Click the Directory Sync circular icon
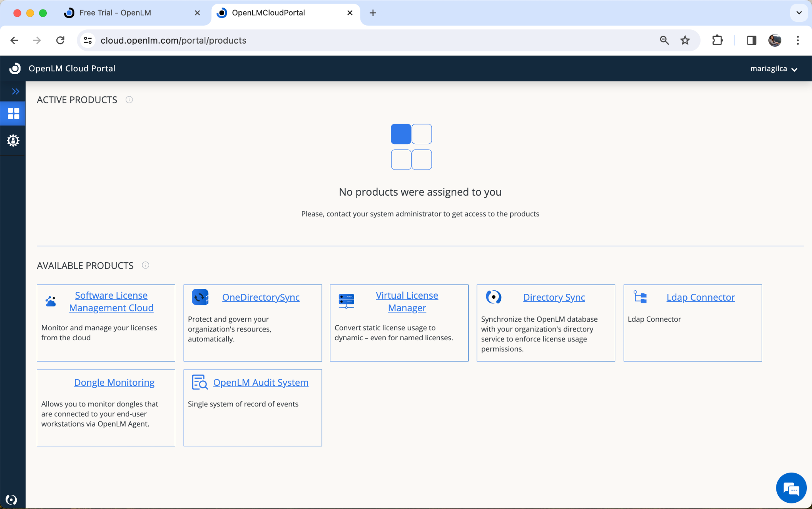The width and height of the screenshot is (812, 509). point(494,297)
